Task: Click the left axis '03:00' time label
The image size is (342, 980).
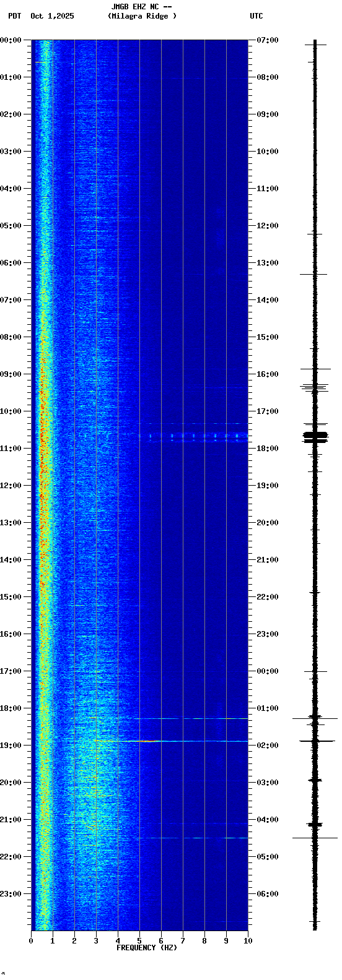Action: [x=11, y=152]
